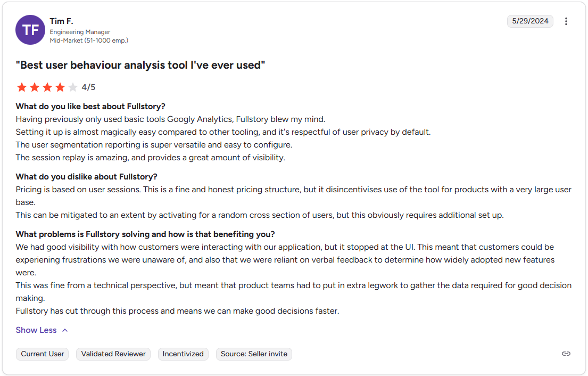Click the chevron next to Show Less

65,330
